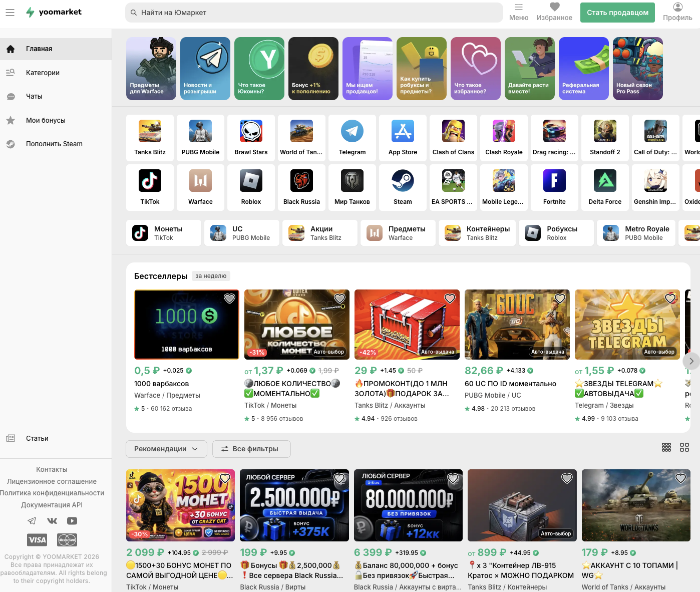Viewport: 700px width, 592px height.
Task: Open the Black Russia category
Action: [301, 187]
